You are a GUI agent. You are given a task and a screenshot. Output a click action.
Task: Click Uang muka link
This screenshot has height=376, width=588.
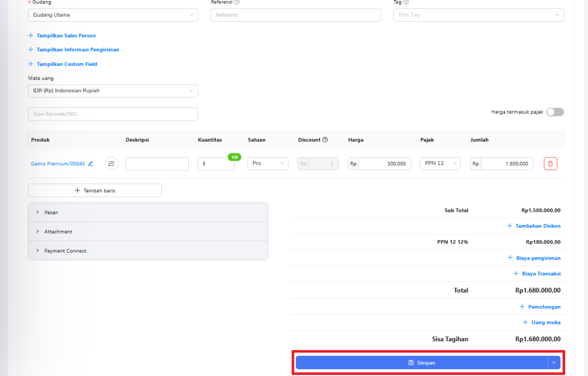(541, 323)
